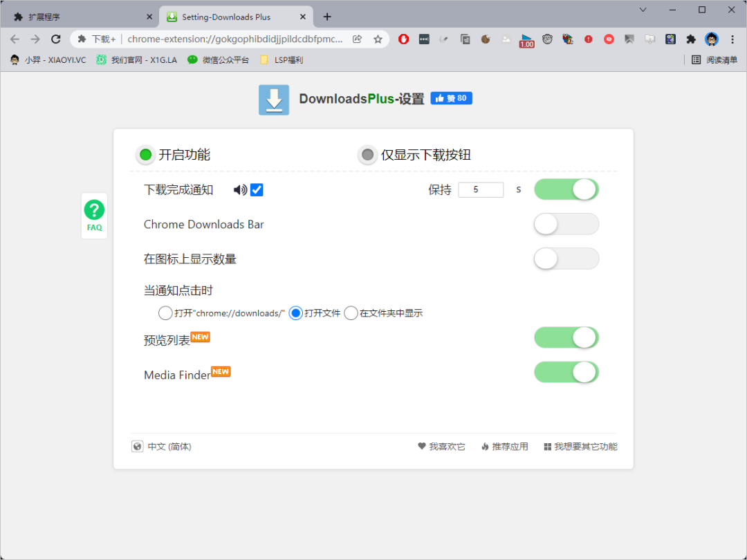The height and width of the screenshot is (560, 747).
Task: Select 在文件夹中显示 radio option
Action: point(351,313)
